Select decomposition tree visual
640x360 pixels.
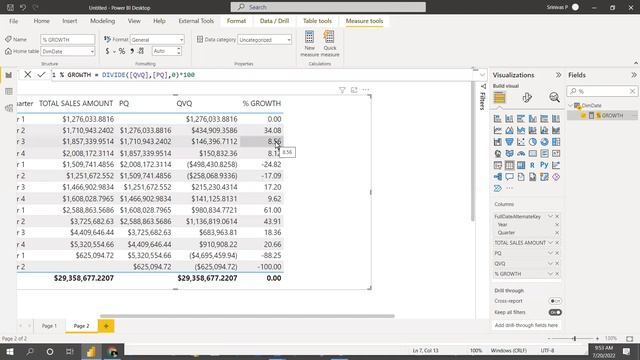[x=498, y=177]
